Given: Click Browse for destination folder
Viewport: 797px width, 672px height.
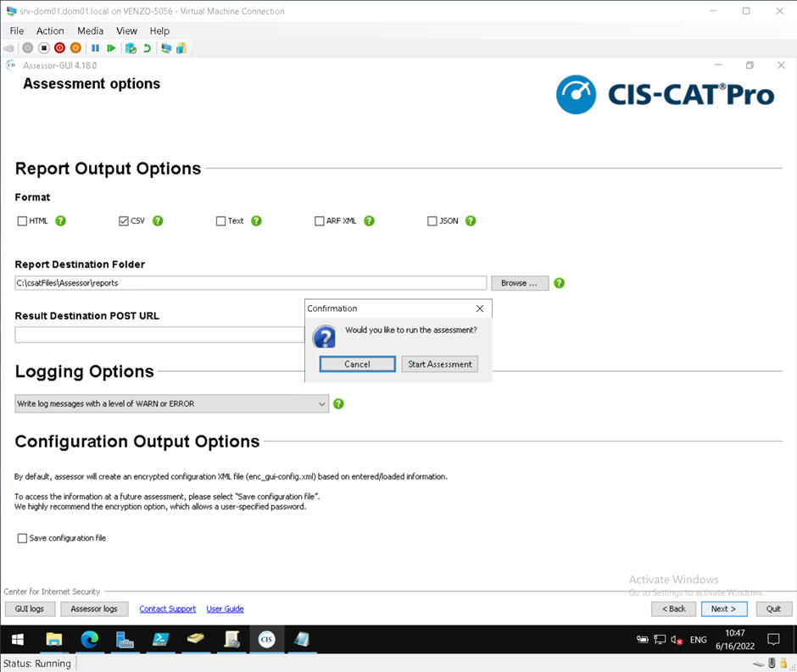Looking at the screenshot, I should (x=520, y=283).
